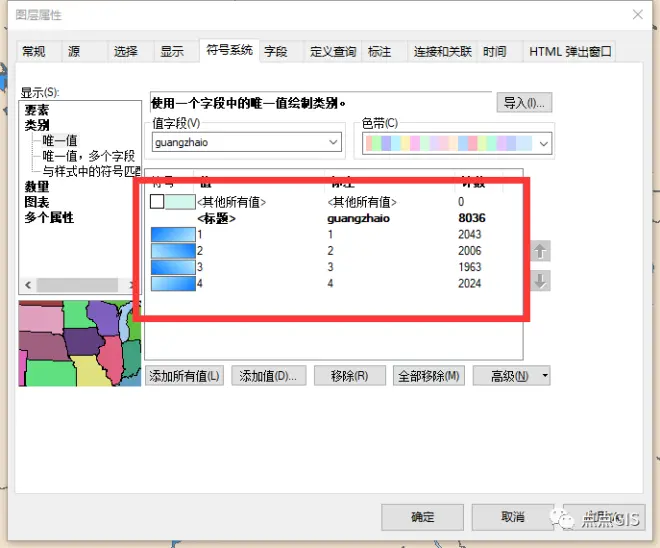Select 唯一值 under 类别
The image size is (660, 548).
point(60,140)
